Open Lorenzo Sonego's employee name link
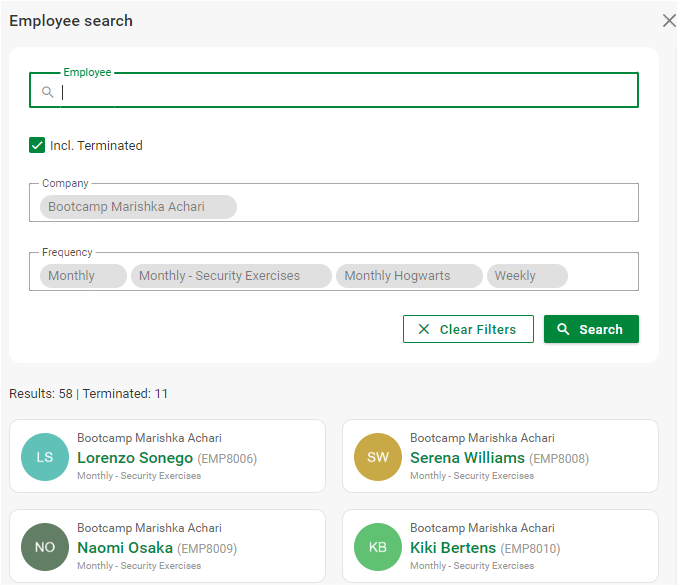The image size is (678, 586). [135, 458]
